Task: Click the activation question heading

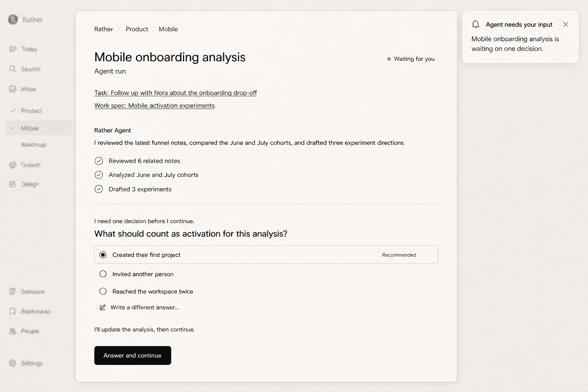Action: (x=191, y=234)
